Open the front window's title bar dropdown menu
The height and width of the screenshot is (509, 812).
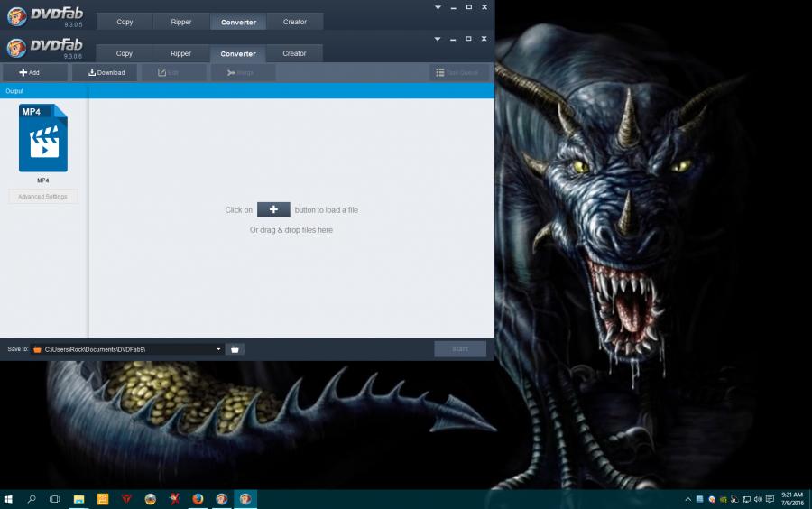(x=438, y=39)
